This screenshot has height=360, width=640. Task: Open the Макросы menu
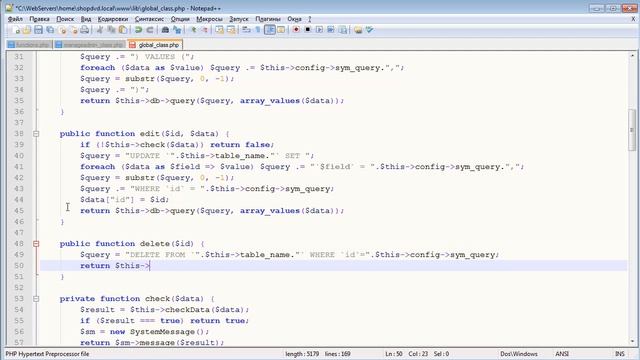(x=209, y=19)
